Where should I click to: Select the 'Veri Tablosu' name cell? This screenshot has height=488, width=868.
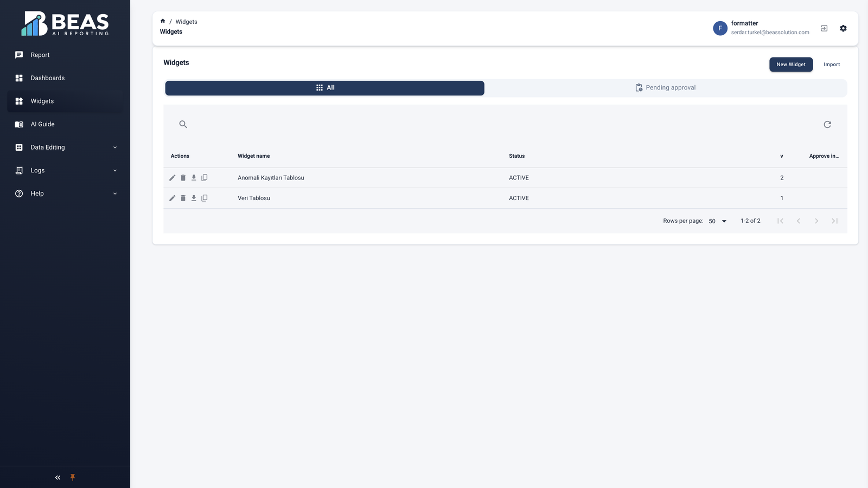(254, 198)
